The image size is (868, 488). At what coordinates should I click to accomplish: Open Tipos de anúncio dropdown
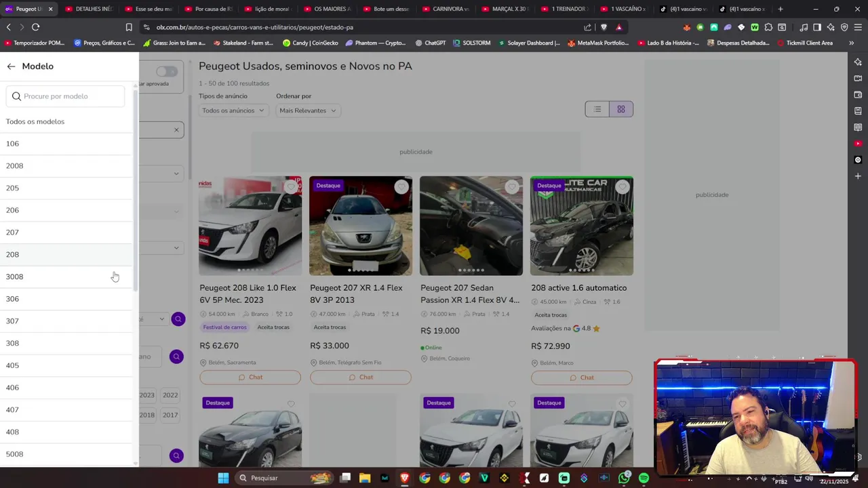(x=233, y=110)
